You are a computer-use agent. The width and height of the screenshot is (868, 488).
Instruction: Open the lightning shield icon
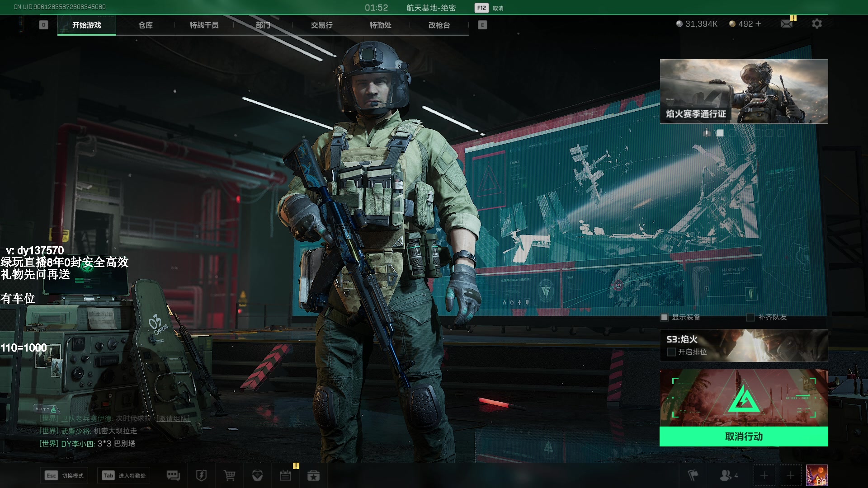[201, 475]
